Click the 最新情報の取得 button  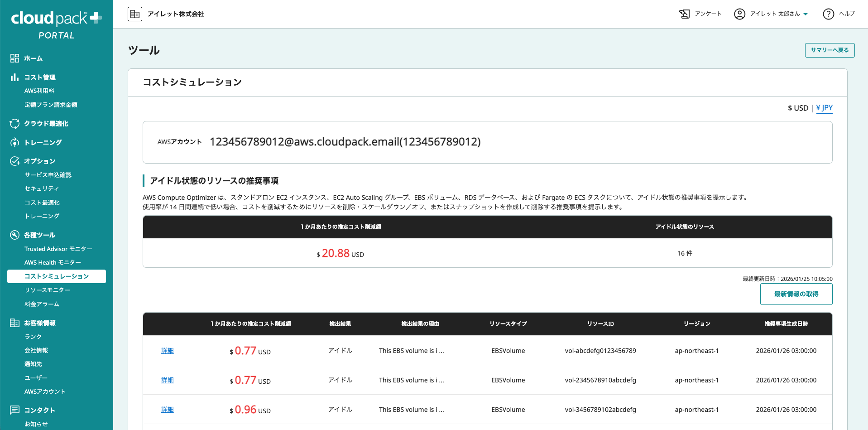point(796,294)
